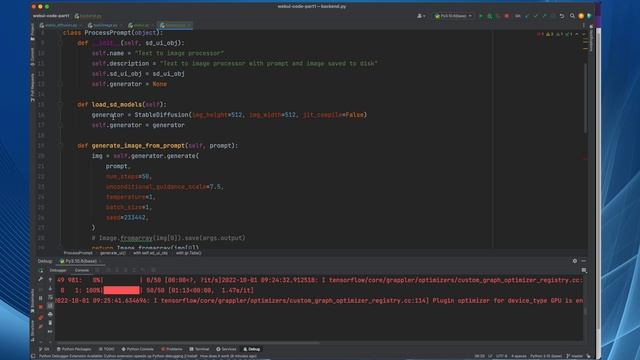640x360 pixels.
Task: Click the editor vertical scrollbar
Action: 585,98
